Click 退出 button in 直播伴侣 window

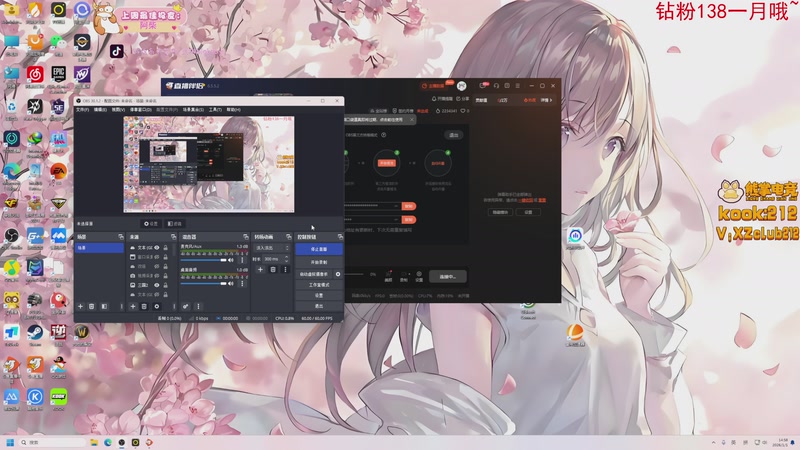tap(454, 135)
